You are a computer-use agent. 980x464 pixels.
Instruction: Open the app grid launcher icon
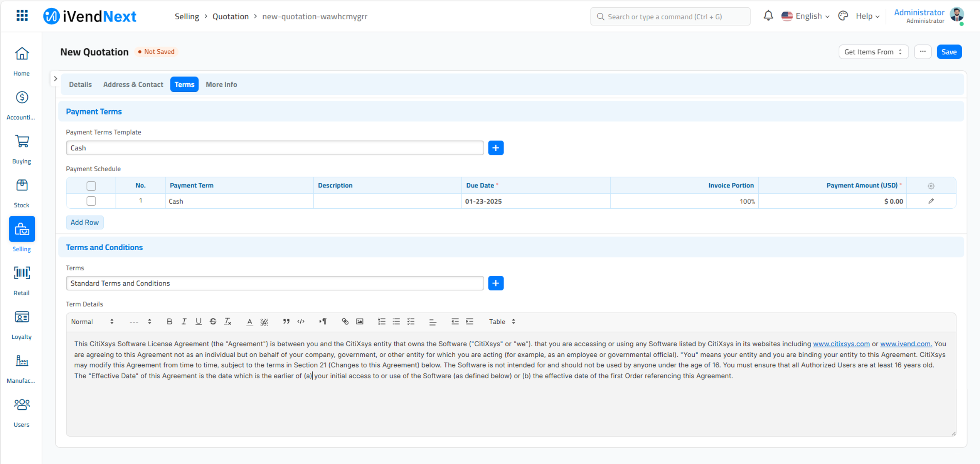[22, 16]
